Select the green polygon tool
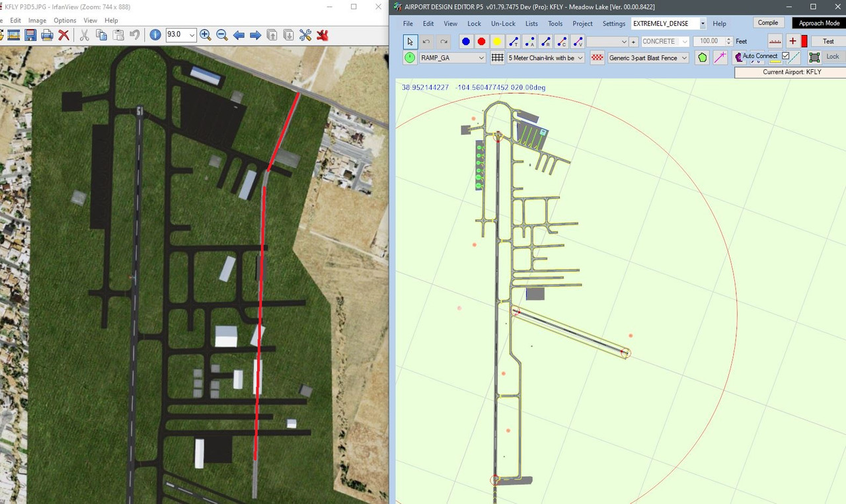The width and height of the screenshot is (846, 504). click(x=703, y=58)
